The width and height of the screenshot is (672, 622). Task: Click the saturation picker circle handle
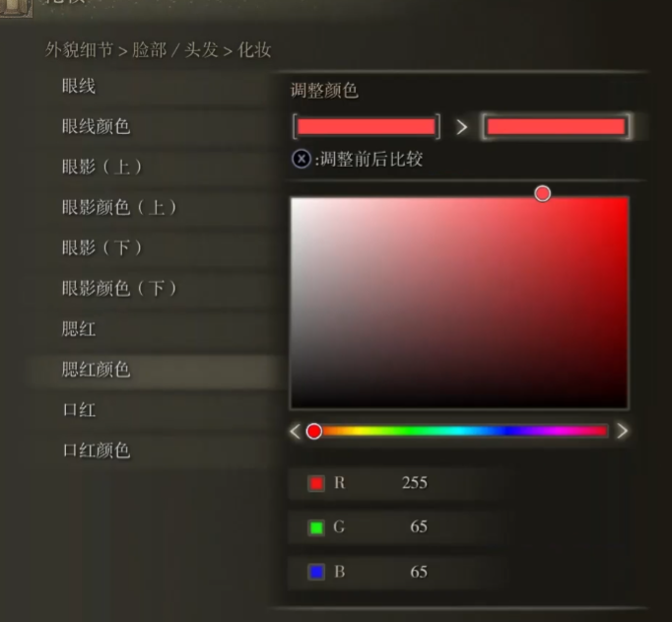543,194
